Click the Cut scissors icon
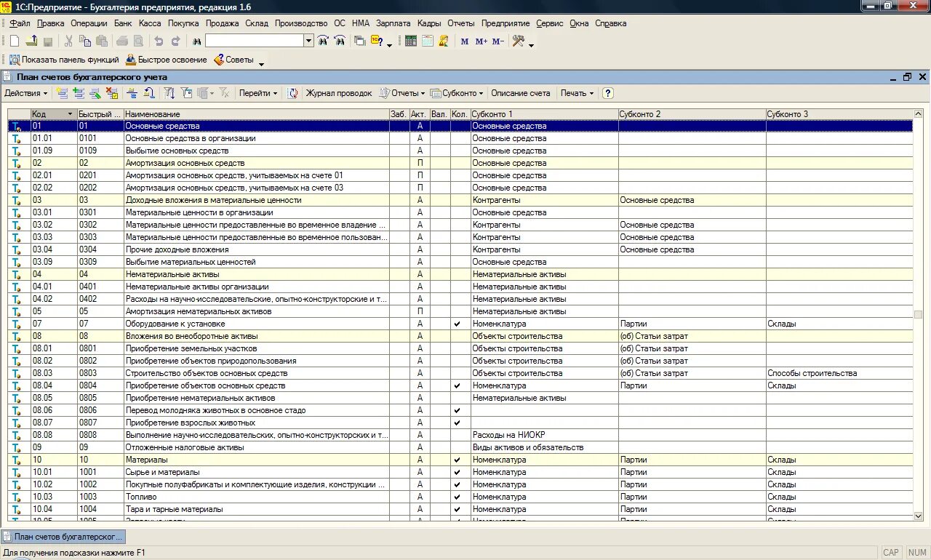Viewport: 931px width, 560px height. point(68,41)
